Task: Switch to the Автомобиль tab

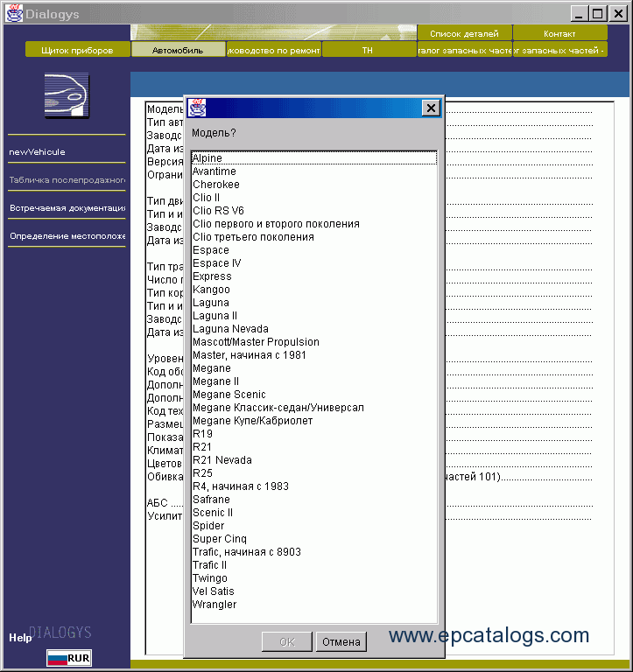Action: (x=178, y=50)
